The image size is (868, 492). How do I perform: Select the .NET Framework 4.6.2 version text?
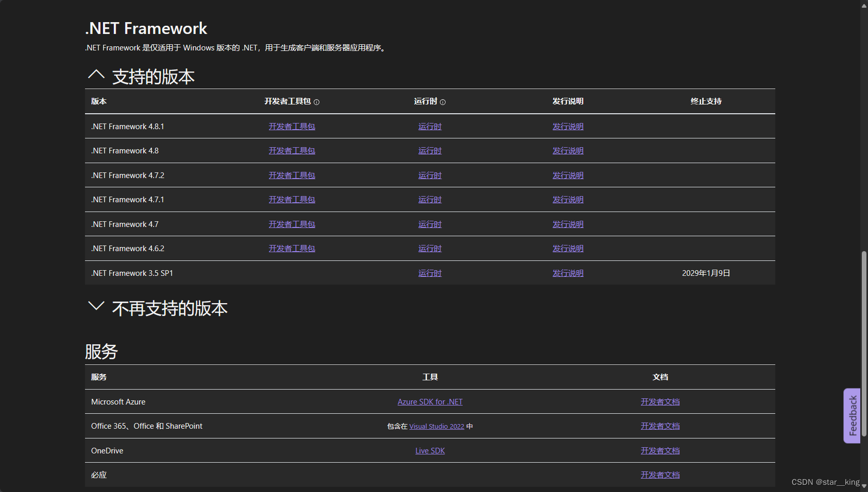128,249
